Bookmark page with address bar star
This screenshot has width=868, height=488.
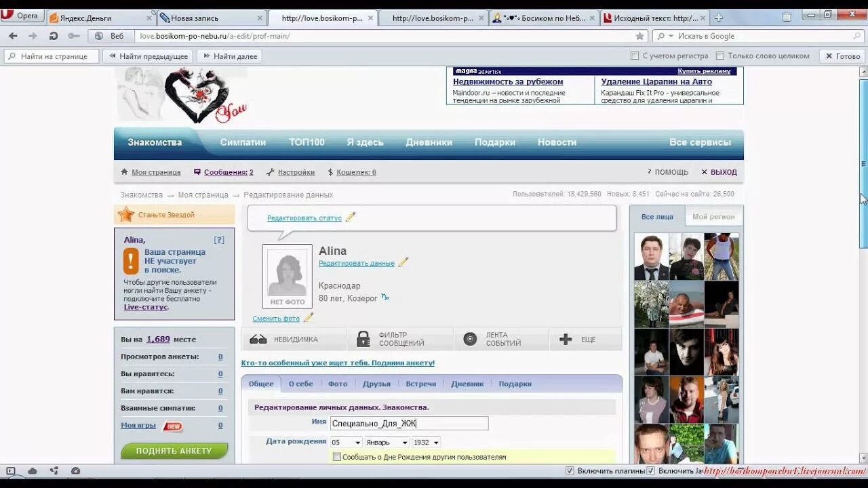pos(639,36)
